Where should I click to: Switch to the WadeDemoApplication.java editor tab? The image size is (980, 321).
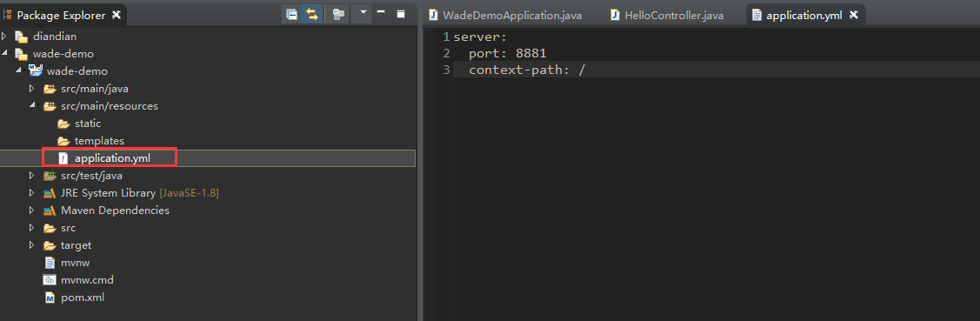[505, 15]
